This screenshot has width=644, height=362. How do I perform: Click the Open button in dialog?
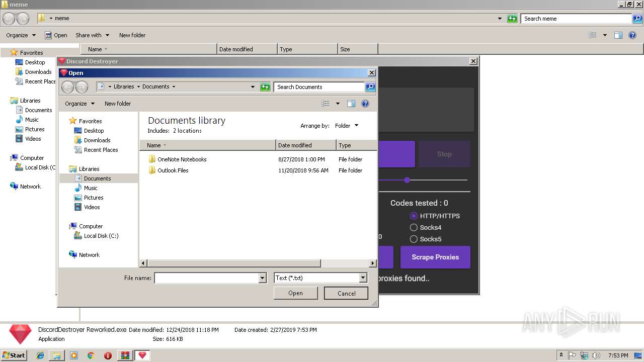296,293
